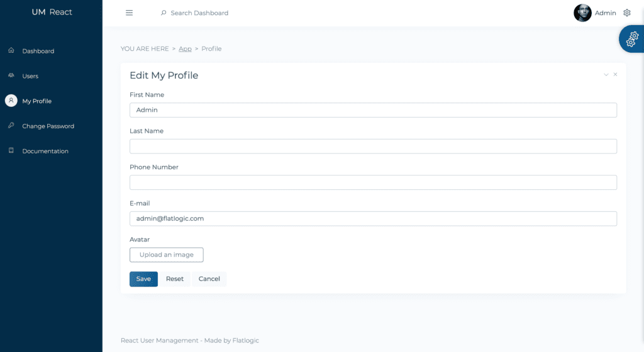Click the UM React logo text
Image resolution: width=644 pixels, height=352 pixels.
(52, 12)
